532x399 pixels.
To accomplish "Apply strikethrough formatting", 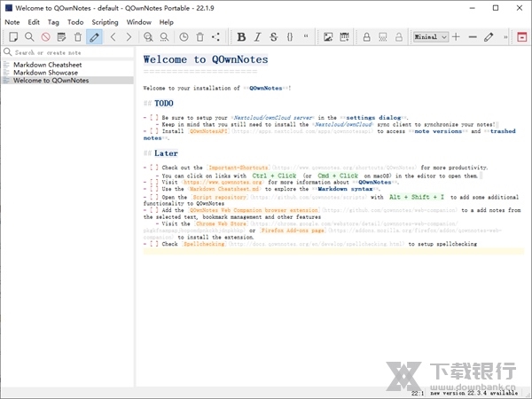I will [x=273, y=37].
